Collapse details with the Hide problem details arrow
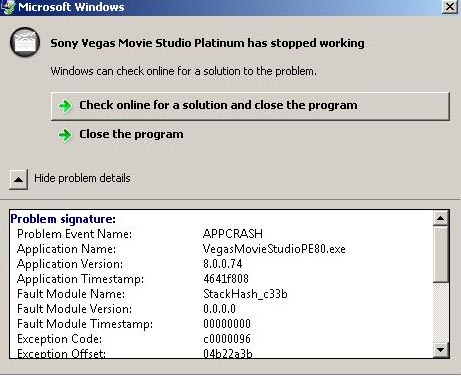Screen dimensions: 461x376 pos(18,179)
